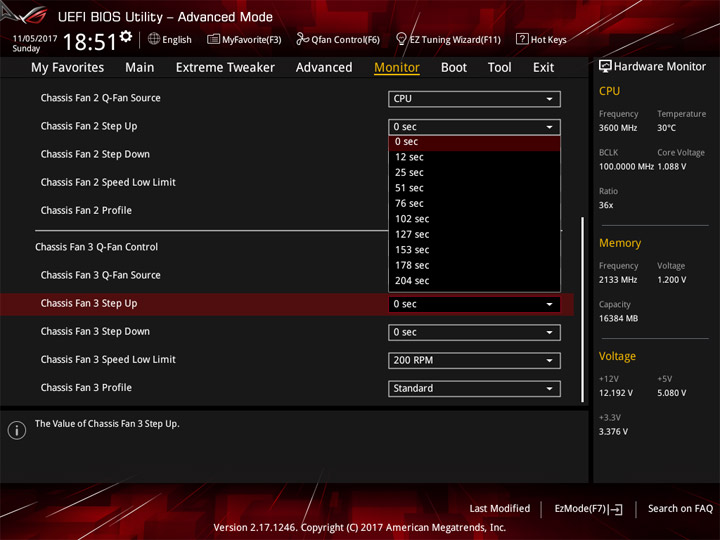Screen dimensions: 720x540
Task: Open Chassis Fan 3 Profile dropdown
Action: [474, 388]
